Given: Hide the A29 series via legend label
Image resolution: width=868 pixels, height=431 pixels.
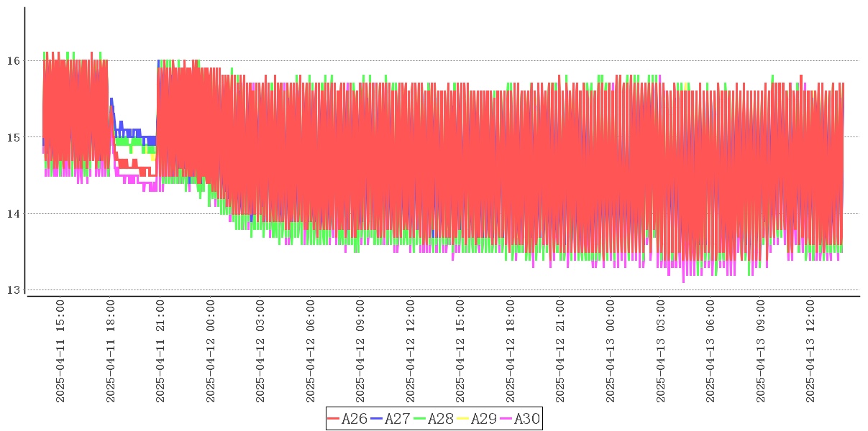Looking at the screenshot, I should click(x=483, y=419).
